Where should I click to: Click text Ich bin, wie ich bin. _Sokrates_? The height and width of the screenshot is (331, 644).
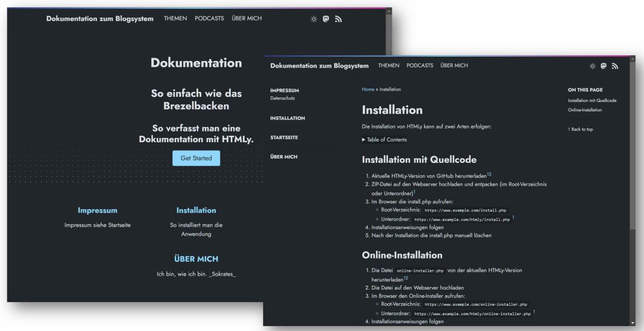pyautogui.click(x=196, y=274)
